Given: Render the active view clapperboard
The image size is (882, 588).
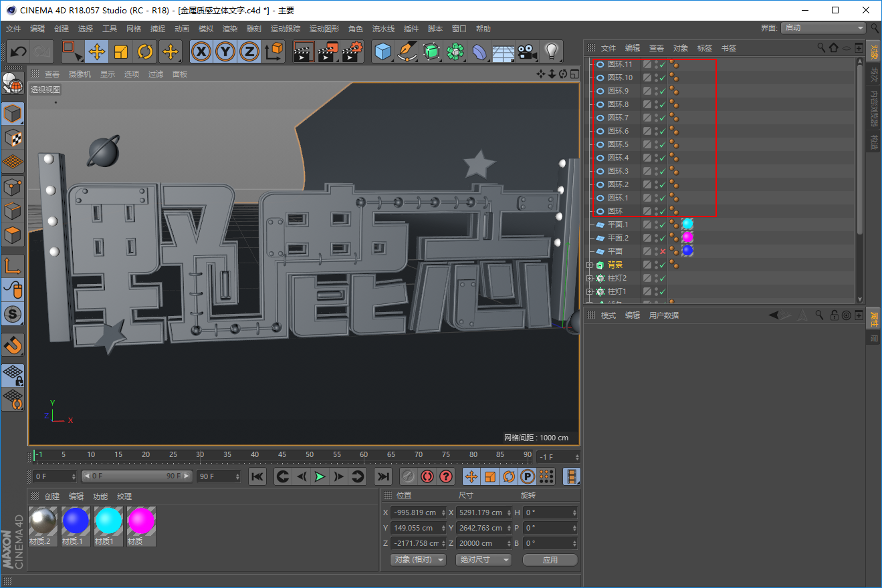Looking at the screenshot, I should coord(304,51).
